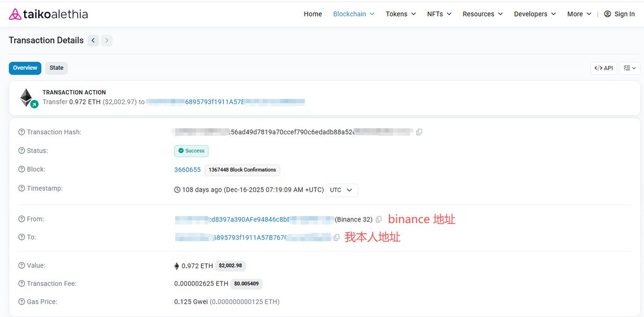Open recipient address in Transaction Action
Image resolution: width=644 pixels, height=317 pixels.
point(226,102)
